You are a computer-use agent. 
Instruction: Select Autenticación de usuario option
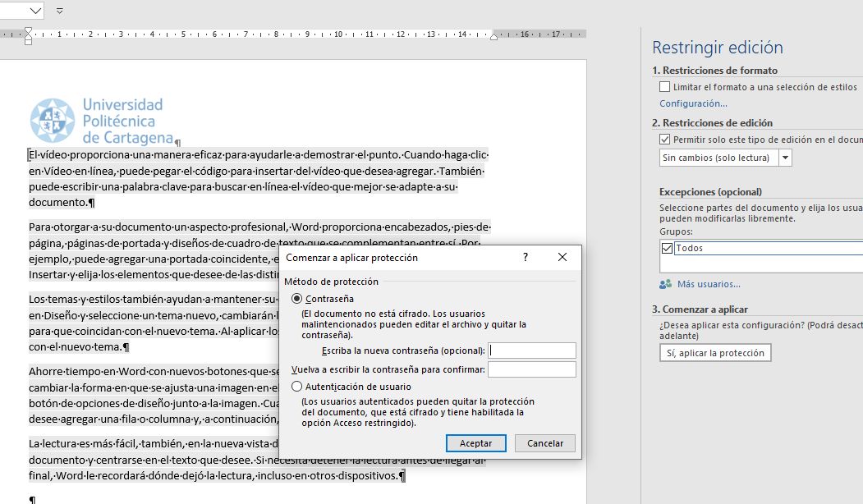pyautogui.click(x=296, y=387)
